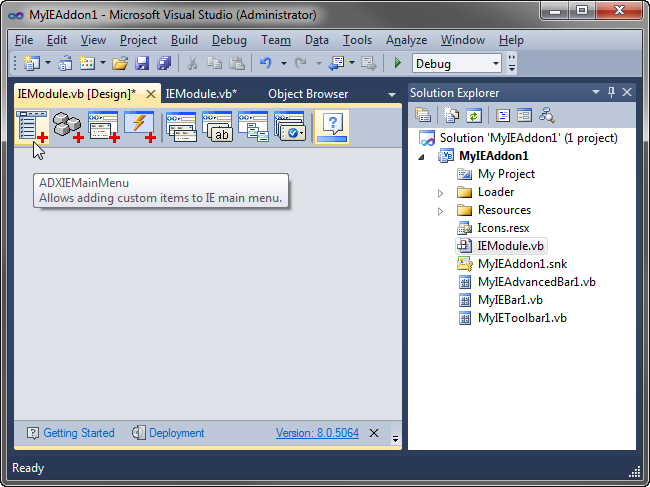650x487 pixels.
Task: Select MyIEBar1.vb file
Action: pyautogui.click(x=510, y=300)
